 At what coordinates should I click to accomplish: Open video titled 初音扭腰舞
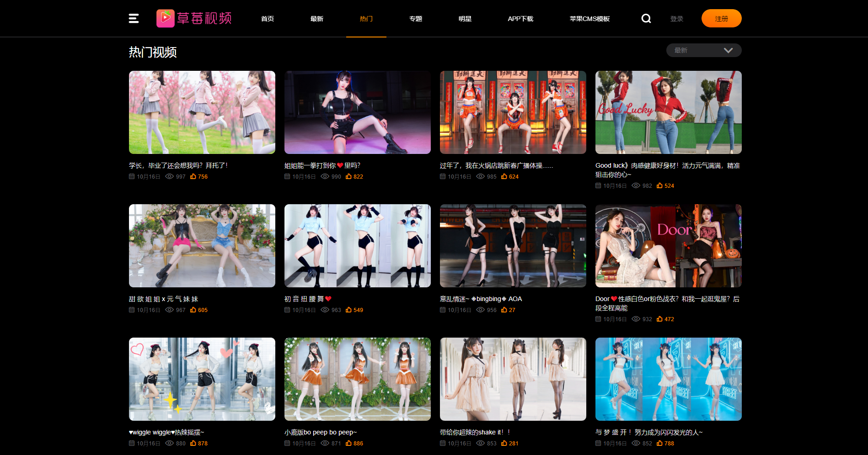click(x=304, y=299)
